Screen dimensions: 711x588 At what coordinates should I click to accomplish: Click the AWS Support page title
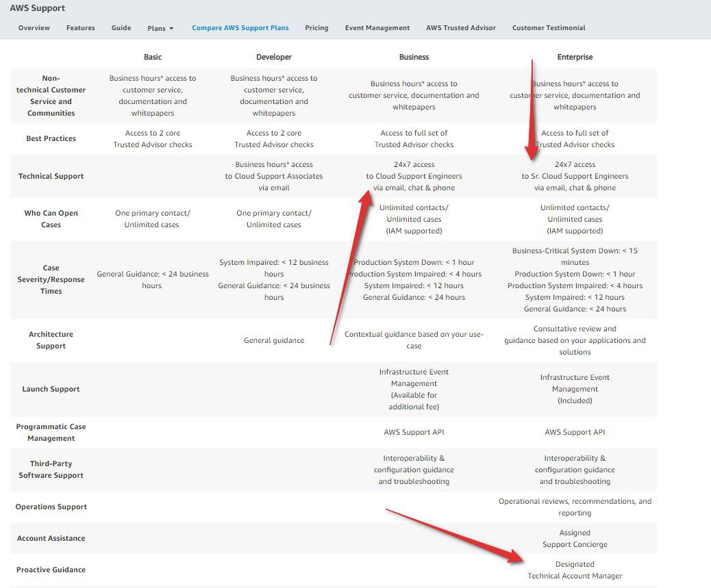[x=38, y=8]
